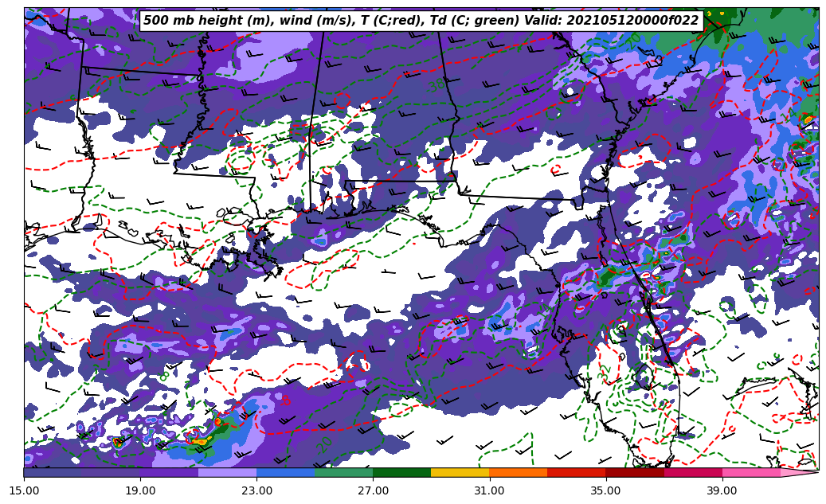Click the 'Valid: 202105120000f022' timestamp text
The width and height of the screenshot is (826, 504).
tap(612, 21)
